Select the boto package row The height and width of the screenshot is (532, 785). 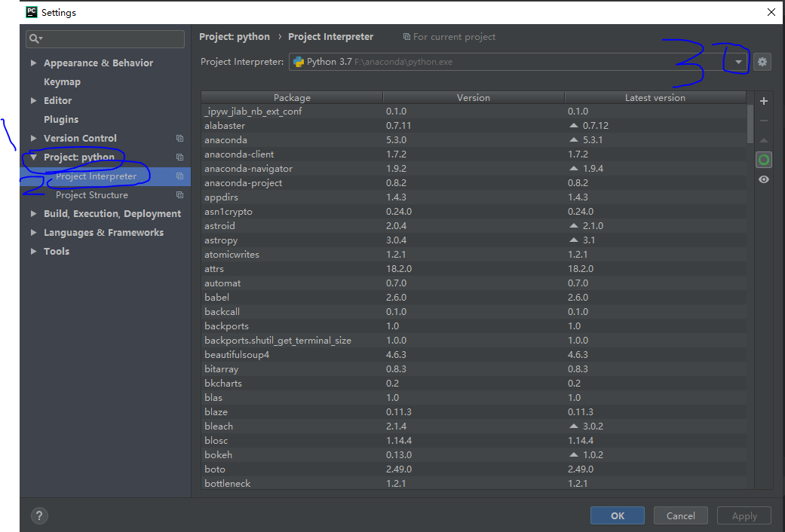[474, 469]
